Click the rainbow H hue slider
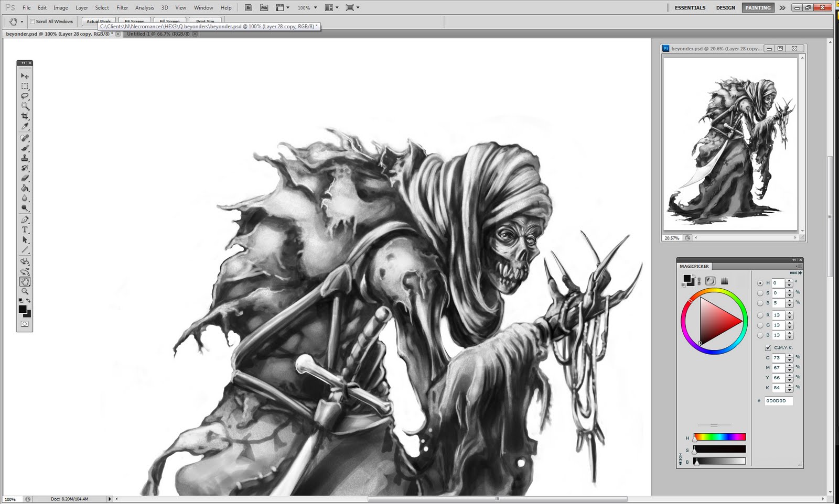Viewport: 839px width, 504px height. coord(719,437)
